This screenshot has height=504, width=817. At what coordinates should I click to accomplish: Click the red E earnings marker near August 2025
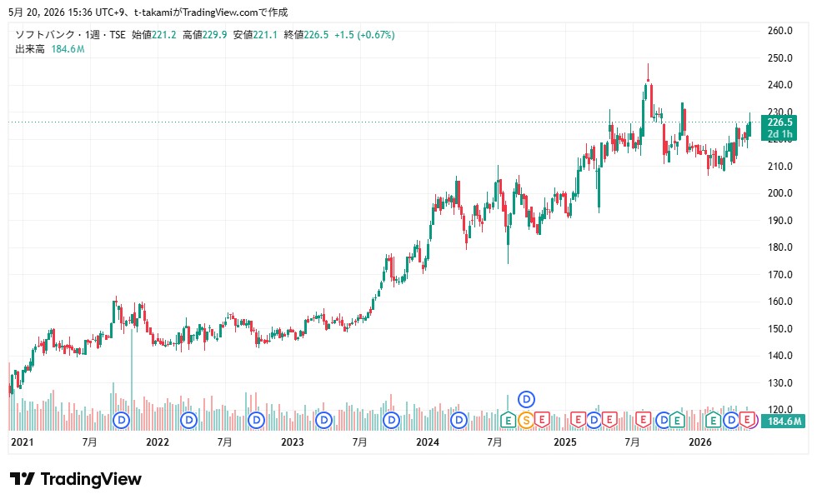[x=644, y=419]
